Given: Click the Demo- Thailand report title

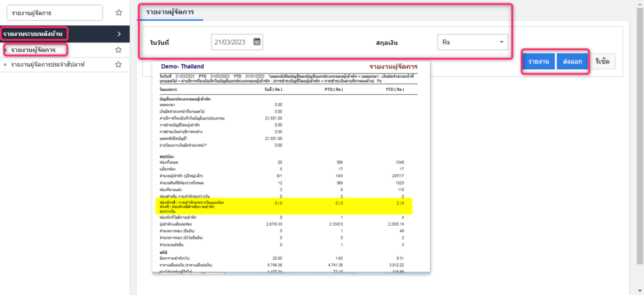Looking at the screenshot, I should [182, 67].
